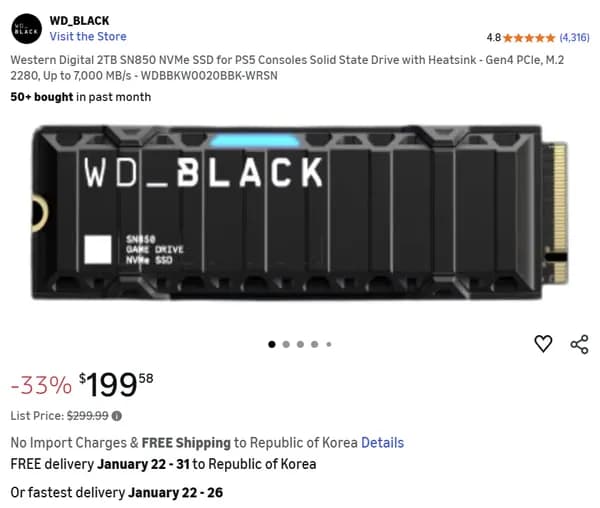This screenshot has height=508, width=600.
Task: Click the star rating icons
Action: 529,37
